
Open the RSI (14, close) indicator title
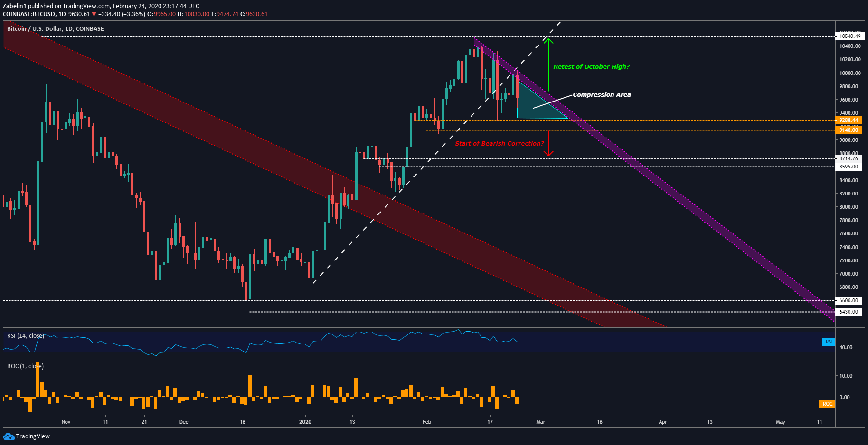26,336
